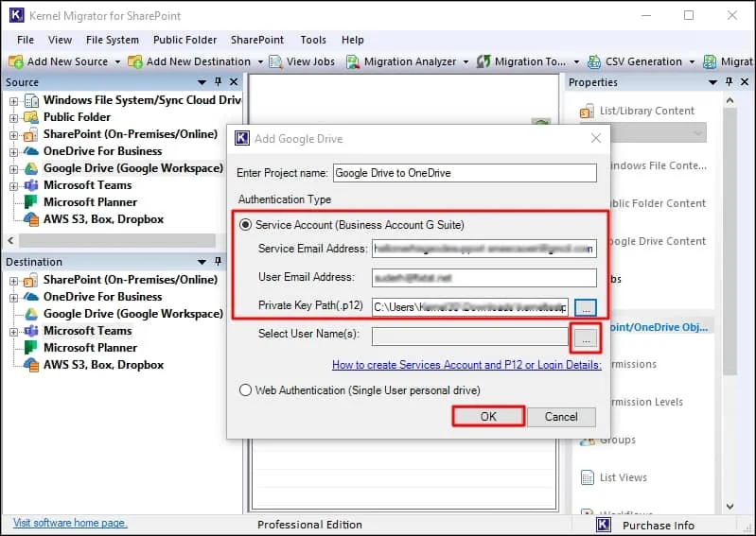Click browse button for Select User Name(s)
The image size is (756, 536).
click(x=586, y=339)
